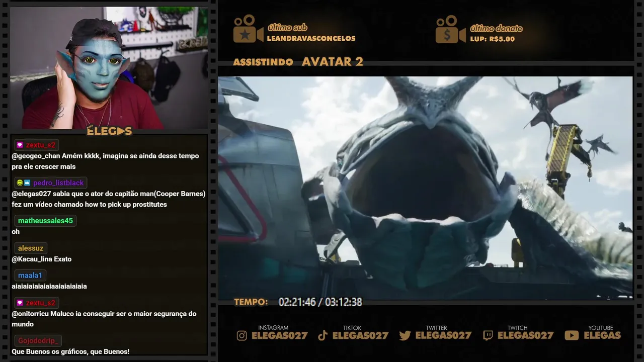The height and width of the screenshot is (362, 644).
Task: Click the LEANDRAVASCONCELOS subscriber name
Action: point(311,38)
